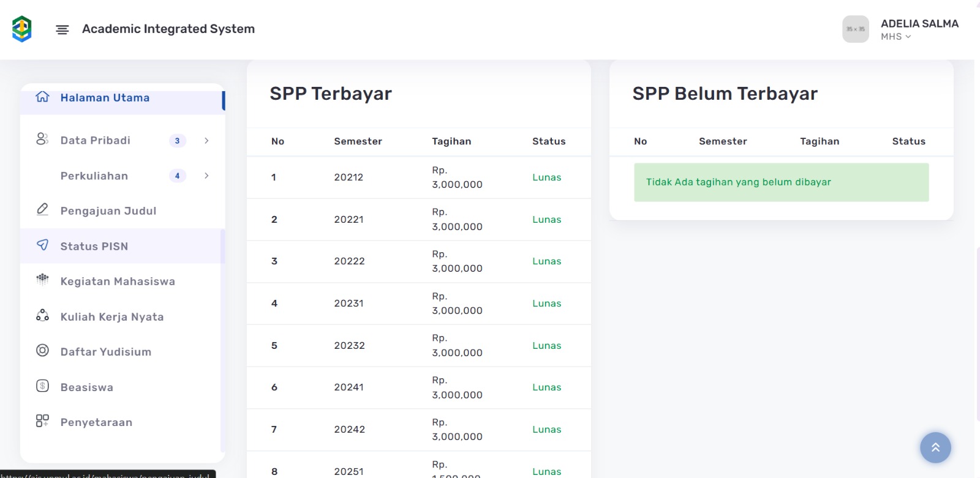This screenshot has width=980, height=478.
Task: Open the Perkuliahan menu item
Action: coord(94,176)
